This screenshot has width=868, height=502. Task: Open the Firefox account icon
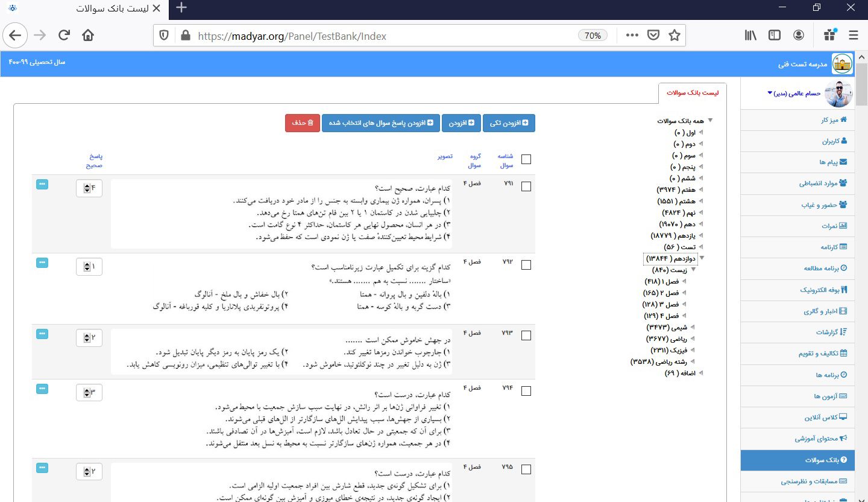click(799, 36)
